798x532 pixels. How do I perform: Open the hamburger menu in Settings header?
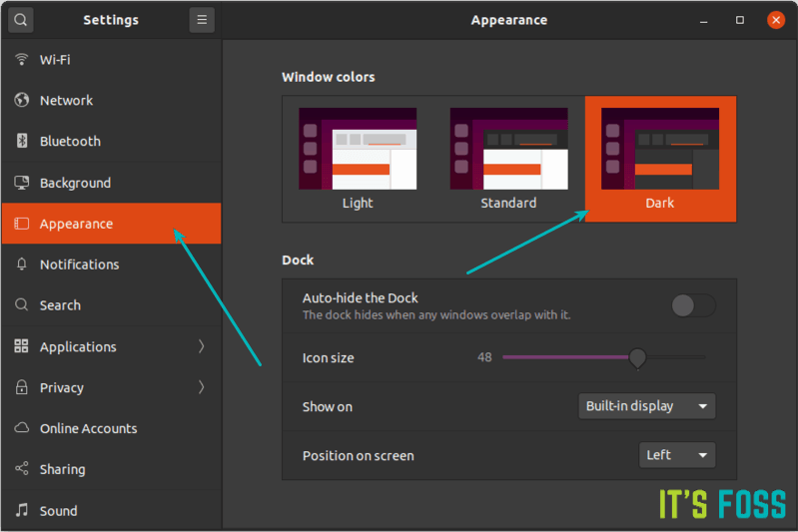coord(202,20)
